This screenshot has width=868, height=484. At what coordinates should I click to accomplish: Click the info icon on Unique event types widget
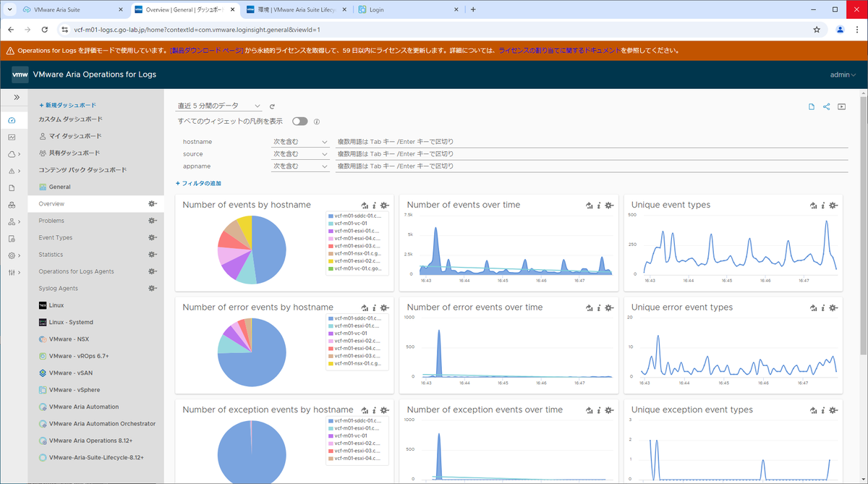[822, 205]
